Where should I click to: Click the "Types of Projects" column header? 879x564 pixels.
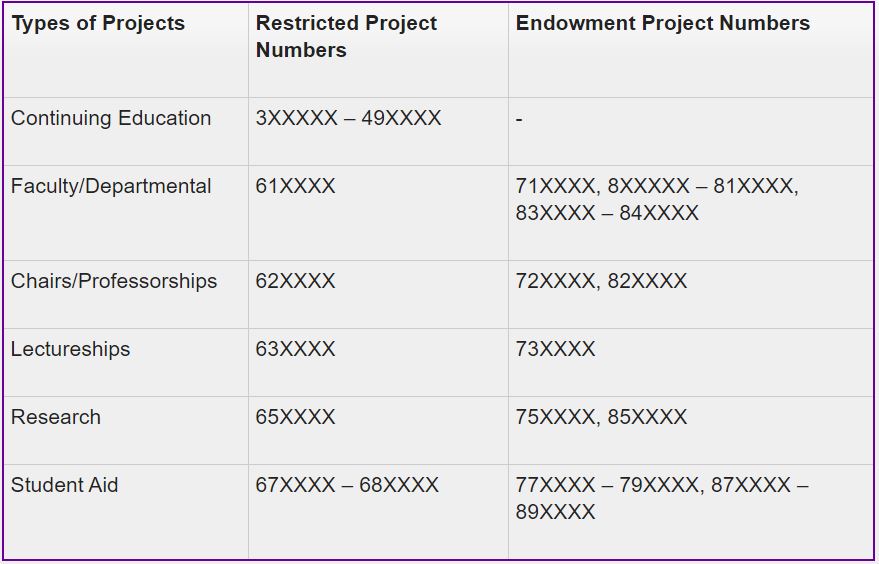click(x=98, y=24)
